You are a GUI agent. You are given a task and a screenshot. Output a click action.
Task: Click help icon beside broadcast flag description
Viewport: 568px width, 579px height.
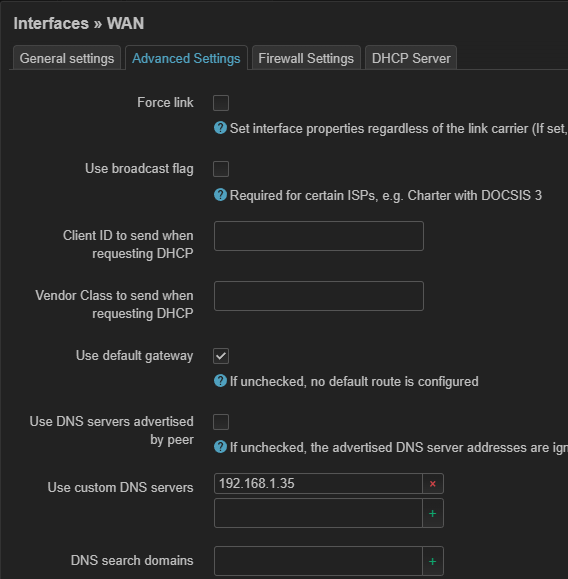tap(220, 195)
